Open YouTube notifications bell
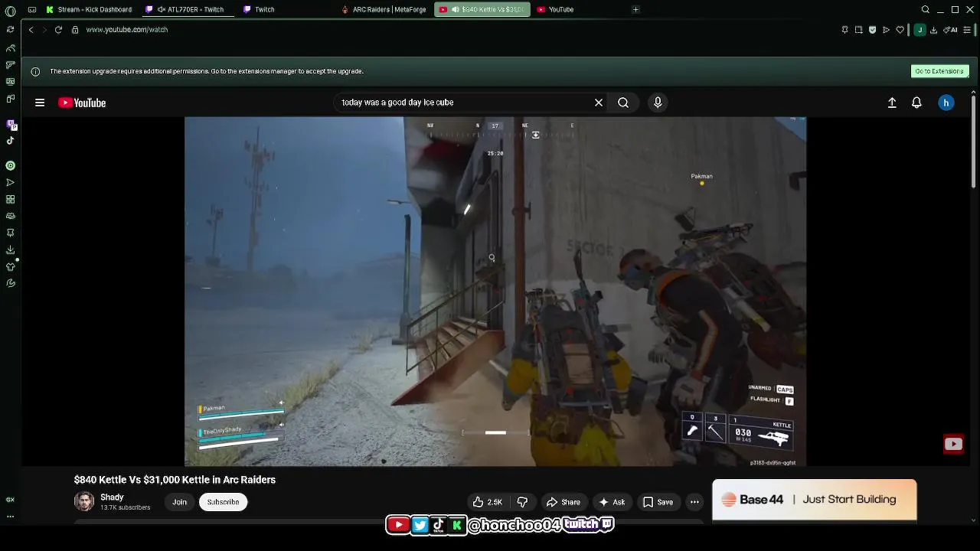Viewport: 980px width, 551px height. pyautogui.click(x=916, y=103)
